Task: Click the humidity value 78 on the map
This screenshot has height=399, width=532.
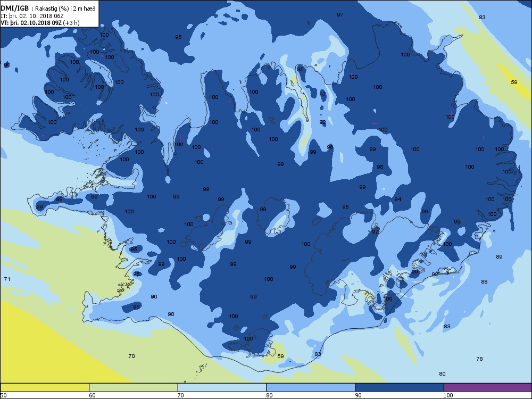Action: [x=479, y=359]
